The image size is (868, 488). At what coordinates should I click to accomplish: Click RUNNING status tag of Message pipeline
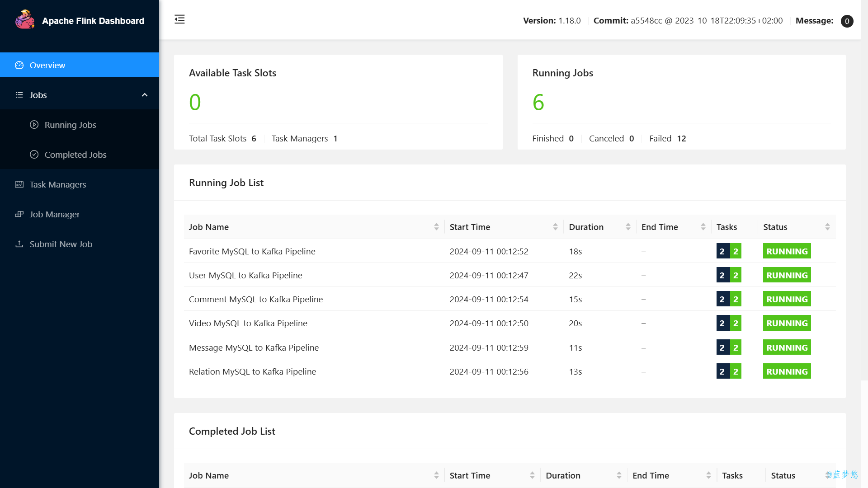(x=787, y=347)
